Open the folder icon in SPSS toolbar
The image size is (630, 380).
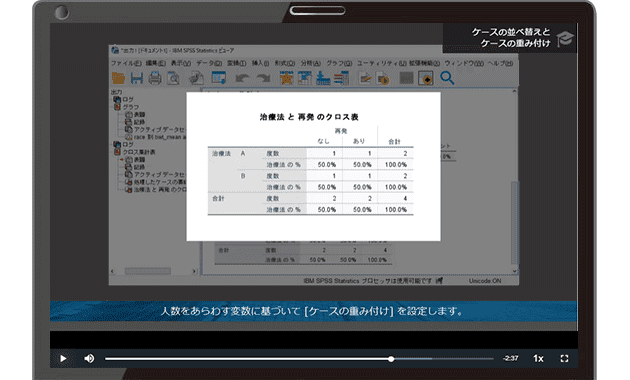coord(119,78)
